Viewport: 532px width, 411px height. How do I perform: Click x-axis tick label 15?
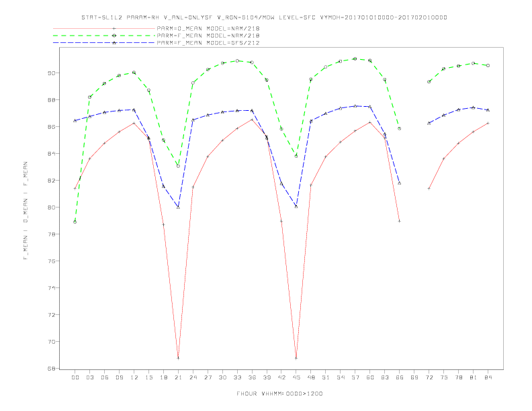148,377
